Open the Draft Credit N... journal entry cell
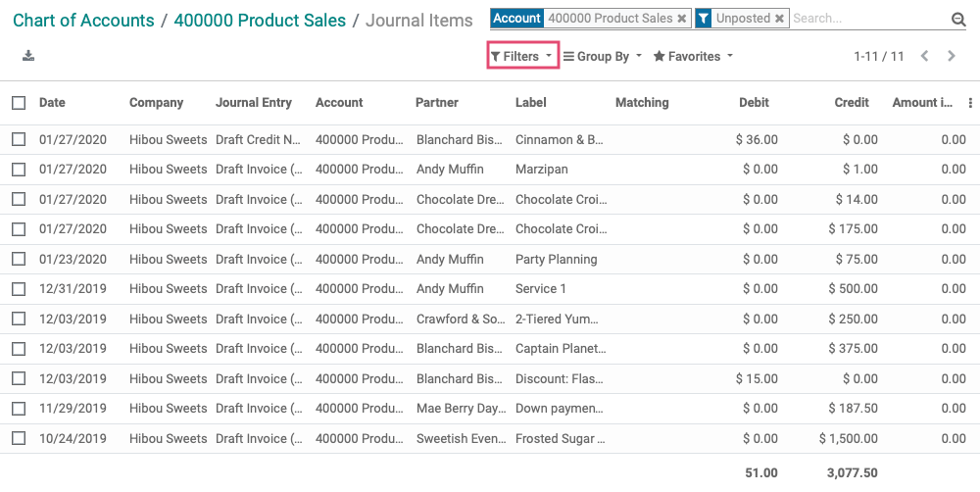 (x=258, y=139)
